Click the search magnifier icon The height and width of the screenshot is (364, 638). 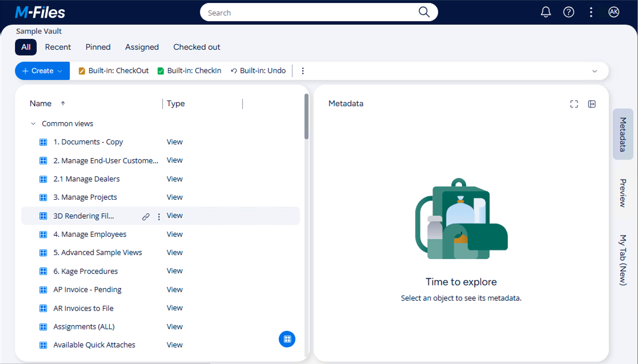(x=424, y=12)
